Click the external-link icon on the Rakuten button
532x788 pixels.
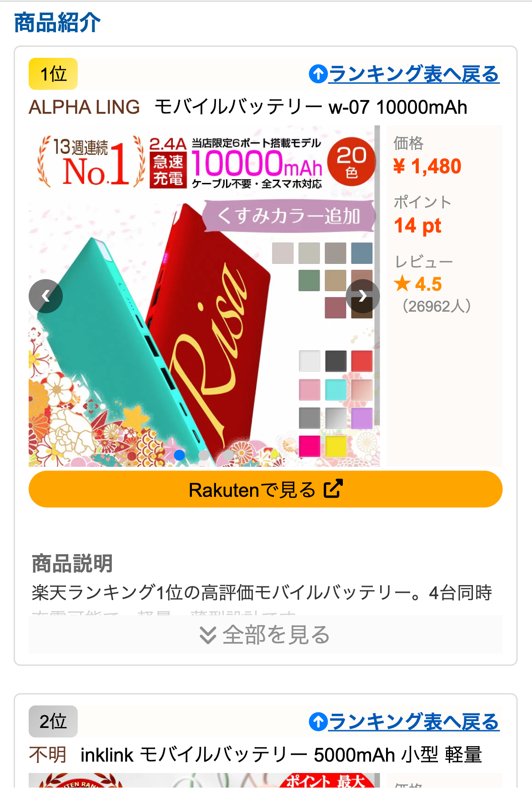333,489
